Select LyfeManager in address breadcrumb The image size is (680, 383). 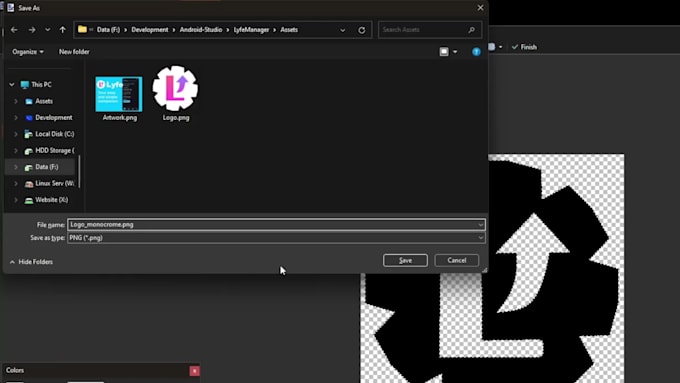pos(252,30)
